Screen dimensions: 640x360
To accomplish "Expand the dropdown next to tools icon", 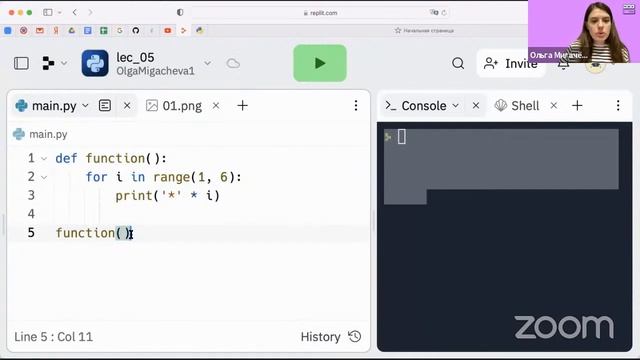I will click(64, 63).
